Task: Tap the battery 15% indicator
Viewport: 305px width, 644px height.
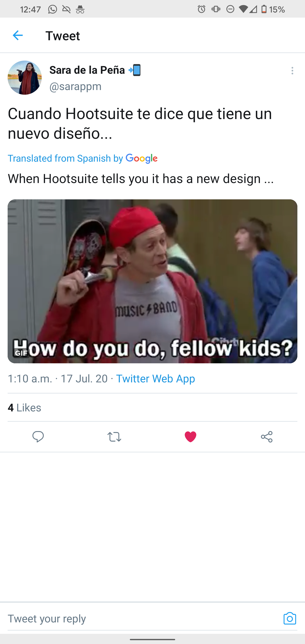Action: point(273,10)
